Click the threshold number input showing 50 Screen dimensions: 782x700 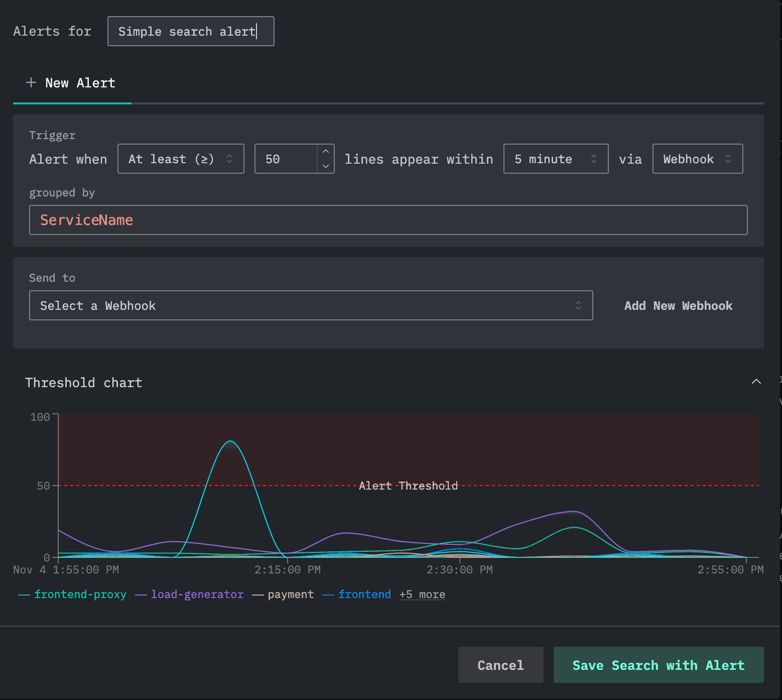coord(286,159)
